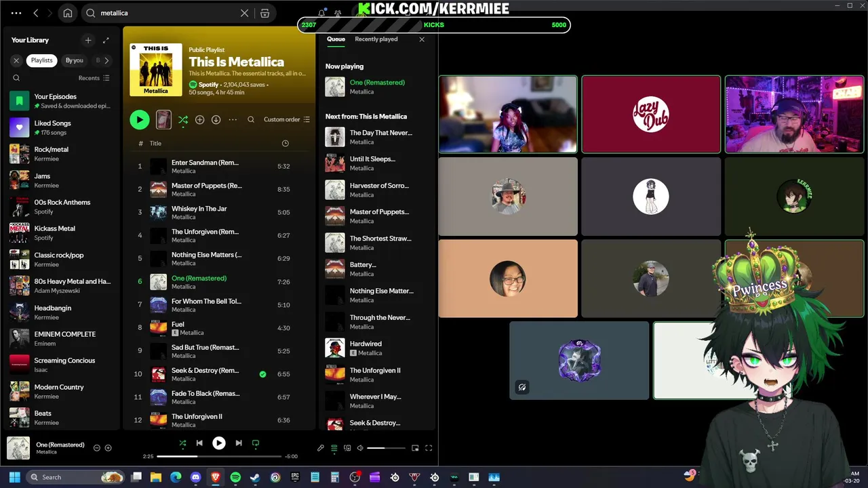Viewport: 868px width, 488px height.
Task: Select the Playlists filter chip
Action: pos(41,60)
